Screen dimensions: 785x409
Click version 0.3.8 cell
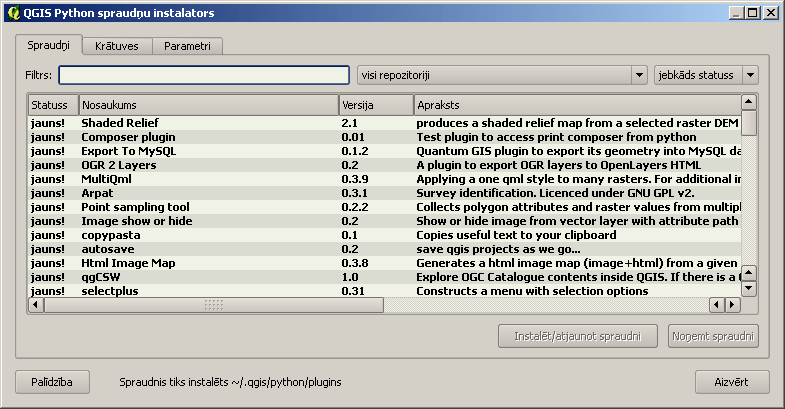tap(354, 263)
